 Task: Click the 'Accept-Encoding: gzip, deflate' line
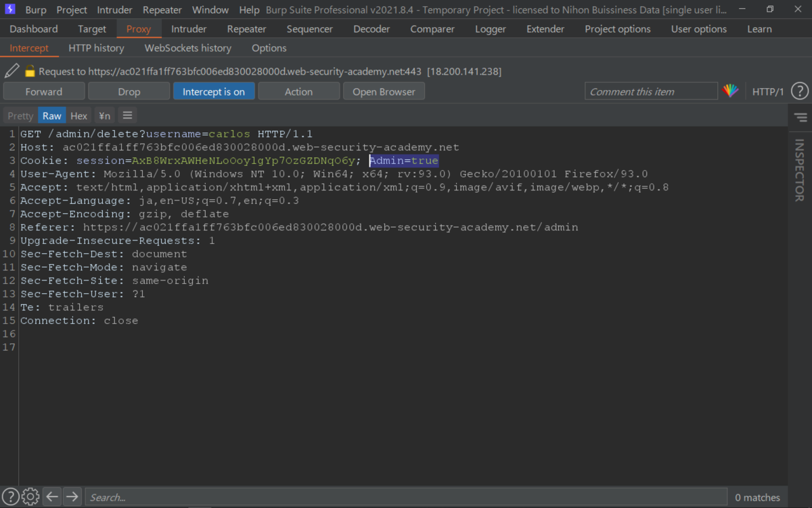125,214
